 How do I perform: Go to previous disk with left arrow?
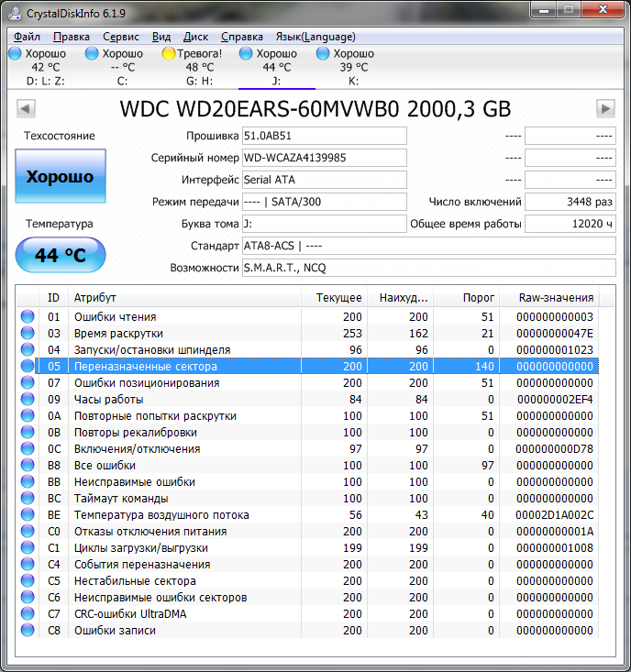[26, 108]
